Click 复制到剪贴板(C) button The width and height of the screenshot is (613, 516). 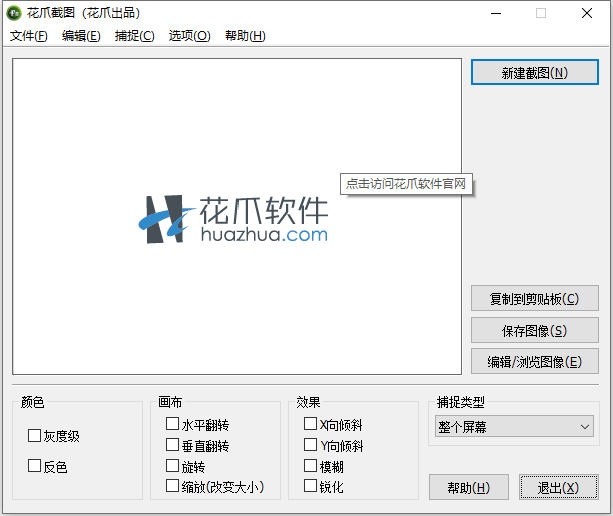pyautogui.click(x=534, y=298)
